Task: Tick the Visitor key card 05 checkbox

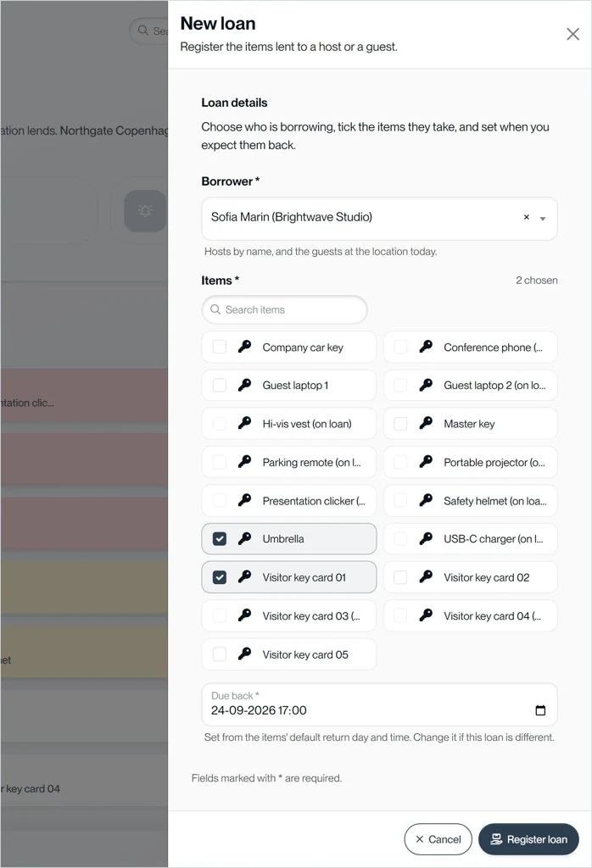Action: 220,654
